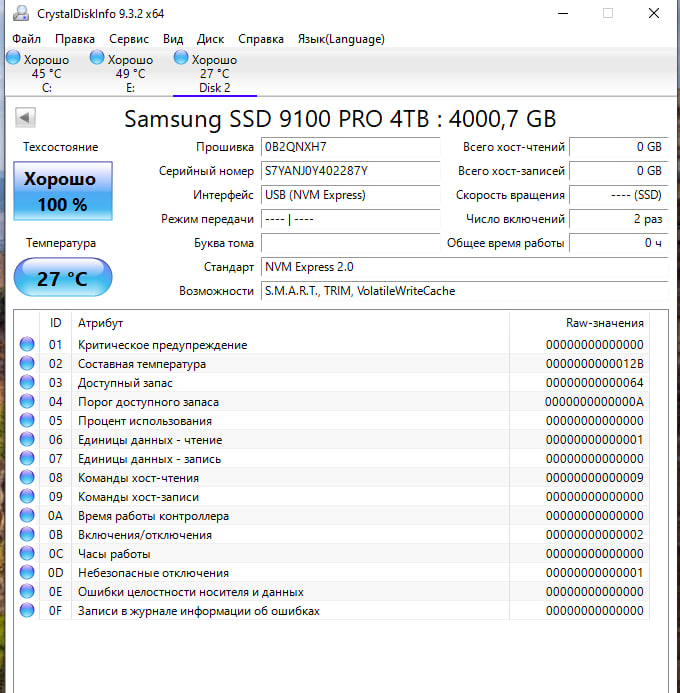Click the Всего хост-записей value 0 GB

[619, 171]
